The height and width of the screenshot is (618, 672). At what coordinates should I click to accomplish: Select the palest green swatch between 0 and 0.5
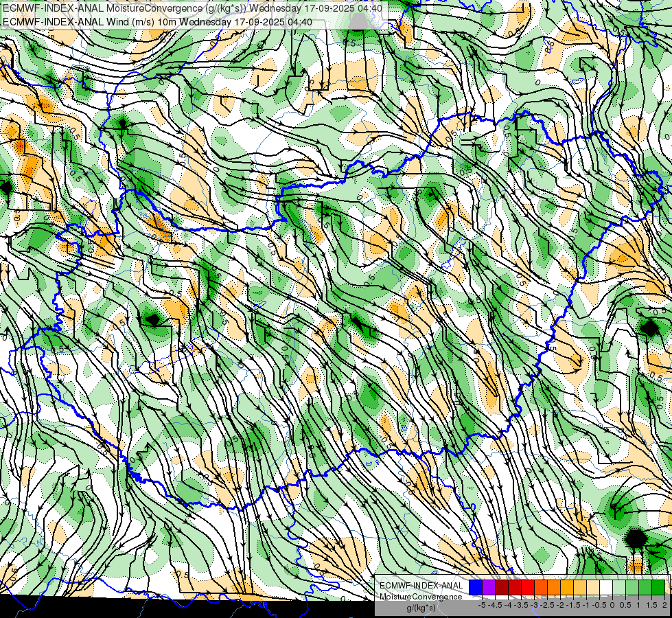619,587
